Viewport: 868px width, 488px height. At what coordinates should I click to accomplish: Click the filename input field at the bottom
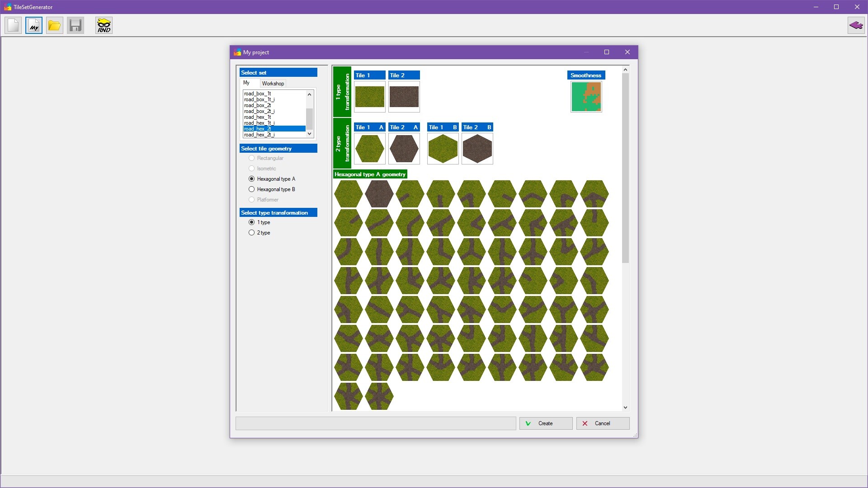[x=375, y=423]
